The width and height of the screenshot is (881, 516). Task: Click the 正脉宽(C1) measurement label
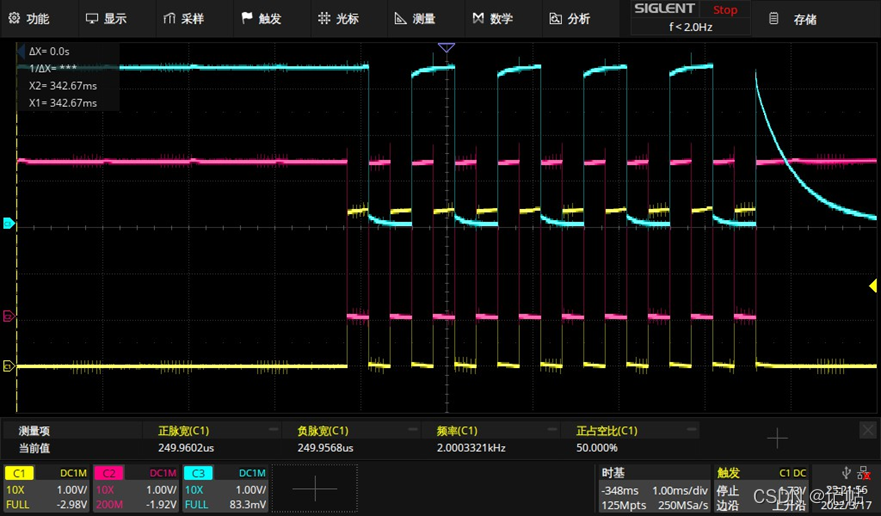click(183, 431)
